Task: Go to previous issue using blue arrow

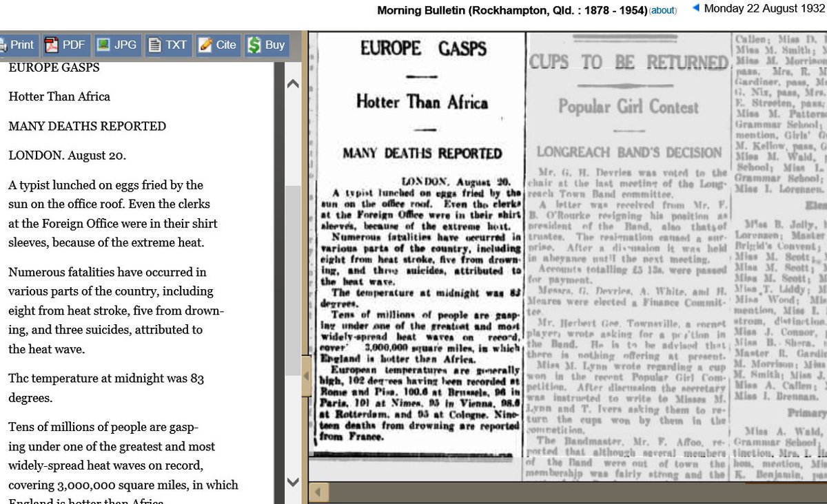Action: 695,8
